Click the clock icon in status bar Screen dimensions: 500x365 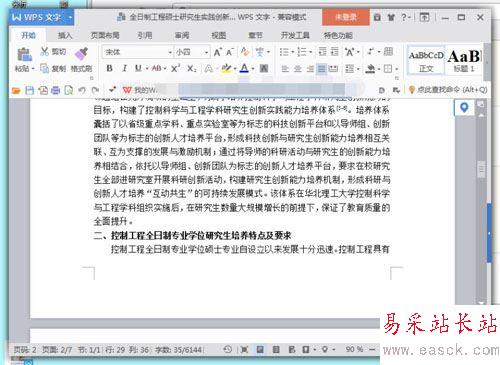(x=228, y=349)
